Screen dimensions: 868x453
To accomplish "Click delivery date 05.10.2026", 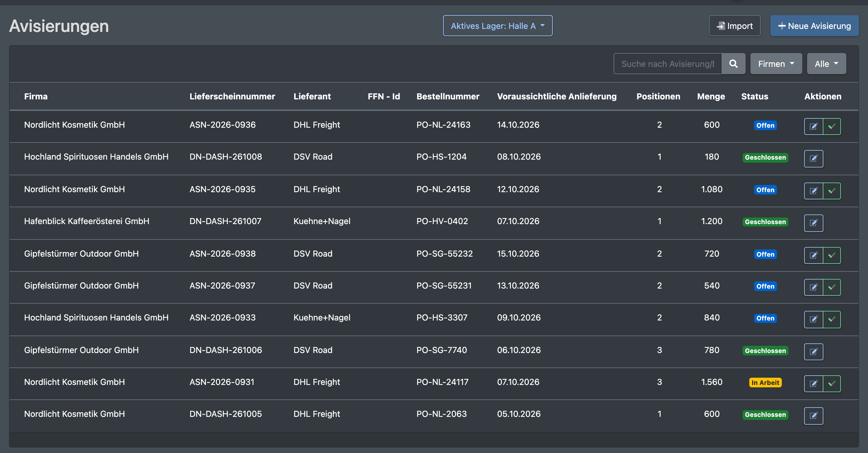I will [x=519, y=414].
